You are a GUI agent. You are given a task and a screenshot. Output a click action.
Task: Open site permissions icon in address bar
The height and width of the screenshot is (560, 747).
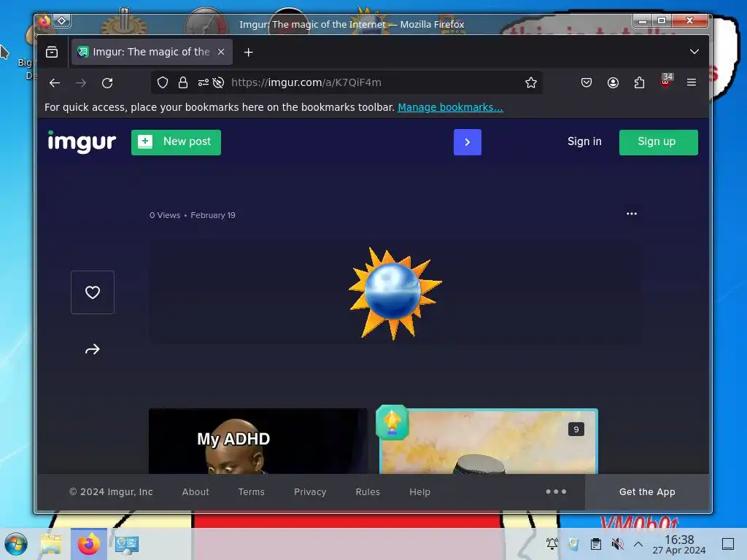204,83
